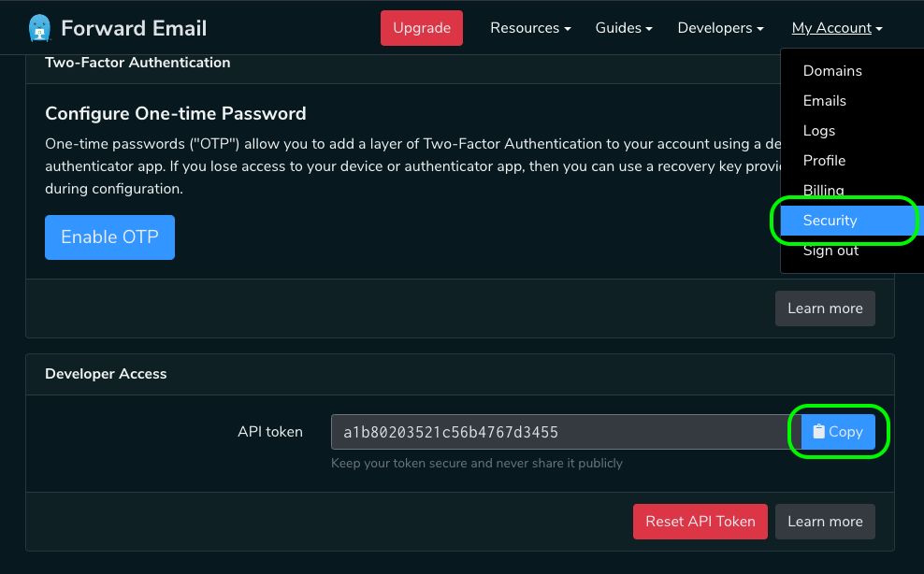Click Learn more in Developer Access

pyautogui.click(x=825, y=522)
